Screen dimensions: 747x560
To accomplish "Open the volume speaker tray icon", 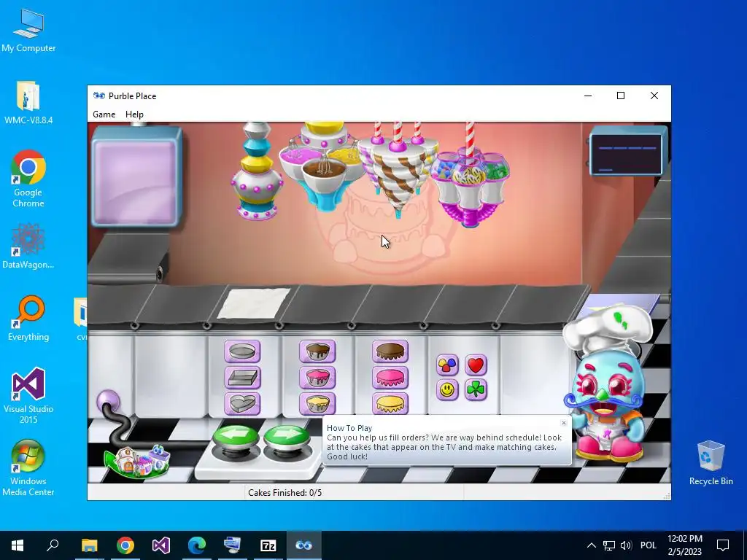I will coord(626,545).
